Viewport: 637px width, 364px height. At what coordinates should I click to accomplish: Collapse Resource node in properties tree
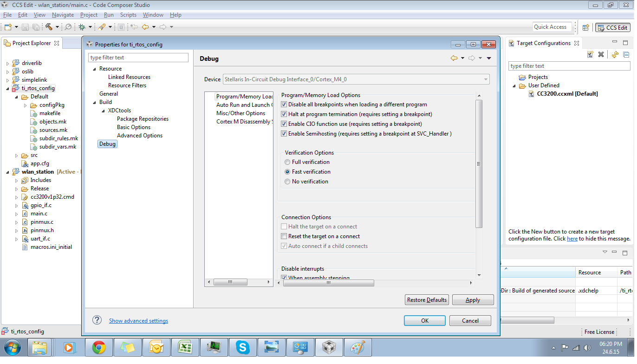point(94,69)
